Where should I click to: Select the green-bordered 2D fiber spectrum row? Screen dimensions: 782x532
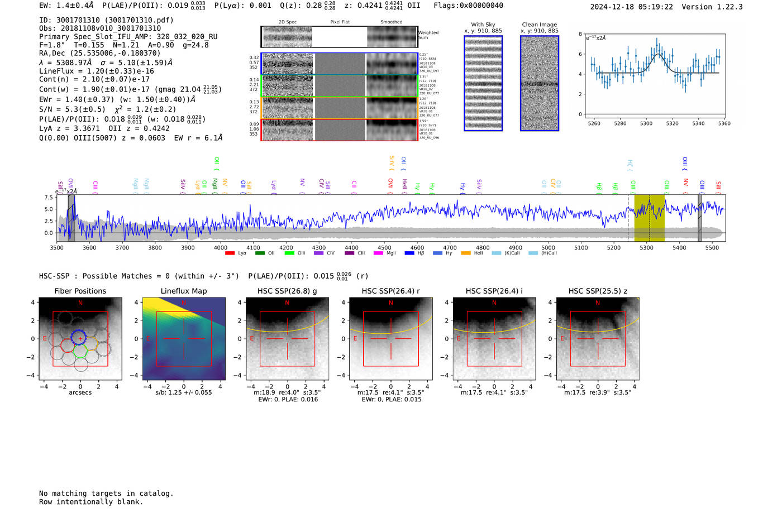click(339, 86)
